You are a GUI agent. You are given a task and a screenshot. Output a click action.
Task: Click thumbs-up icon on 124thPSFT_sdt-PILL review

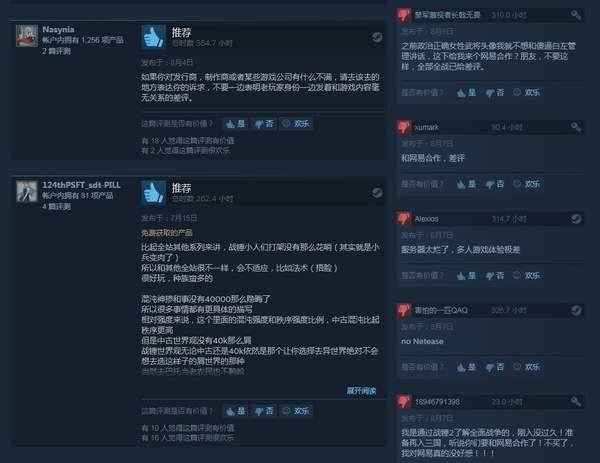click(x=154, y=192)
